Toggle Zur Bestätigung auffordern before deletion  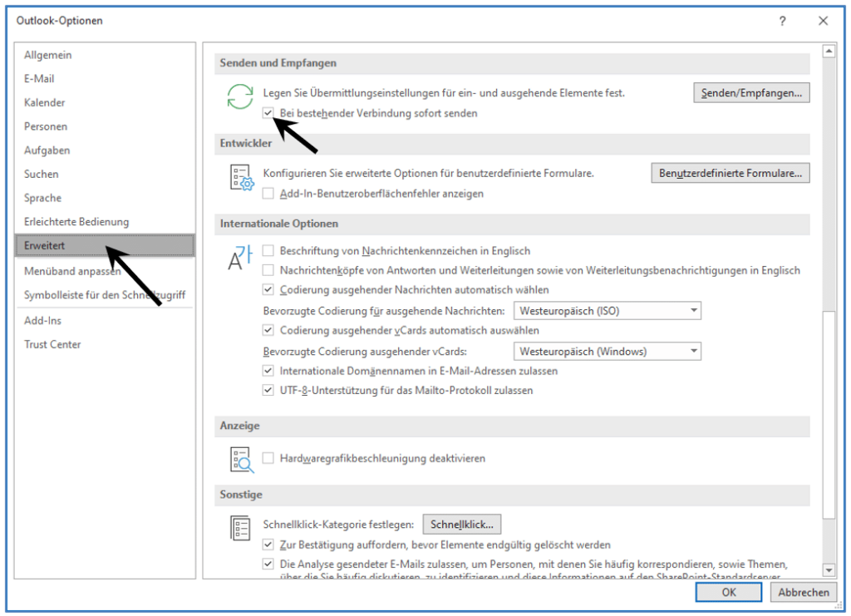click(x=268, y=544)
